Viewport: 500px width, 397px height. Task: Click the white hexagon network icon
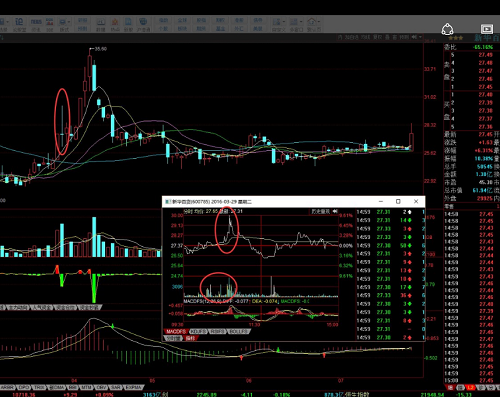447,29
